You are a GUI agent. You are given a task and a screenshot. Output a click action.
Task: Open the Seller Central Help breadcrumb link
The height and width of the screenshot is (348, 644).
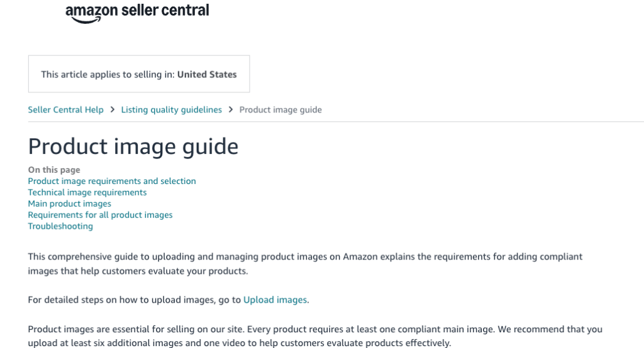(x=65, y=110)
